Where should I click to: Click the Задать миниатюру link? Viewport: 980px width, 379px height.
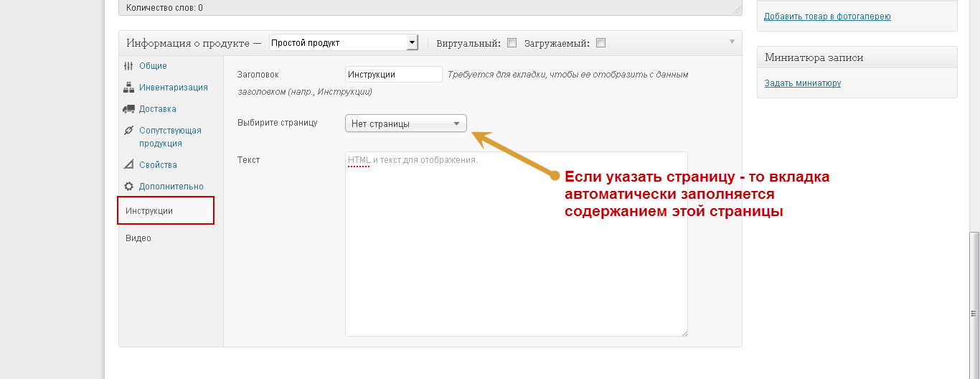[x=802, y=83]
